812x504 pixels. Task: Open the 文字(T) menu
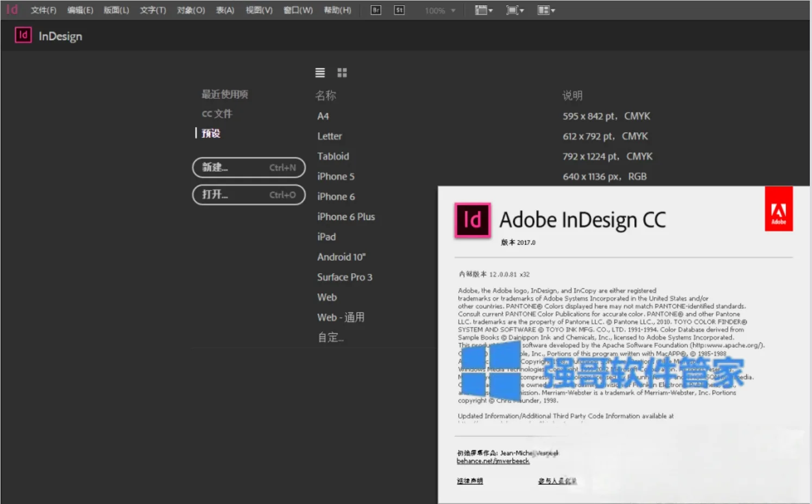coord(153,10)
